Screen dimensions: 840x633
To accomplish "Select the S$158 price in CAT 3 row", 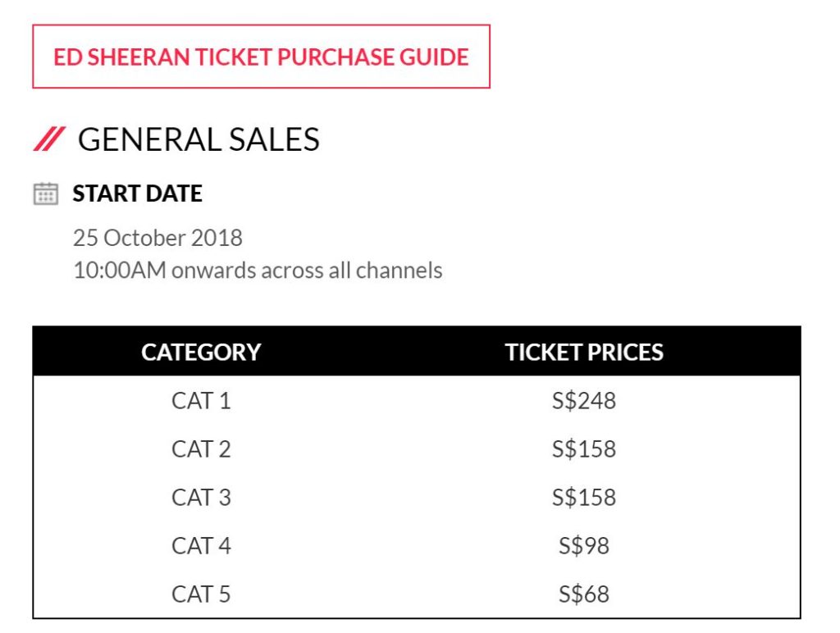I will tap(584, 498).
